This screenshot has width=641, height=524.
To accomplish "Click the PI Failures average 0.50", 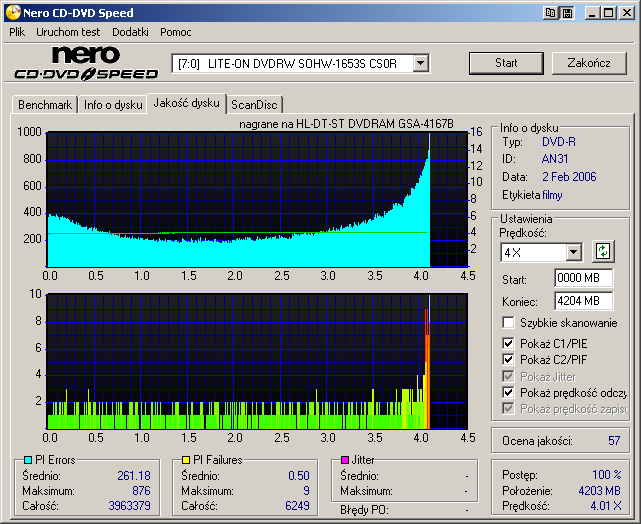I will 298,476.
